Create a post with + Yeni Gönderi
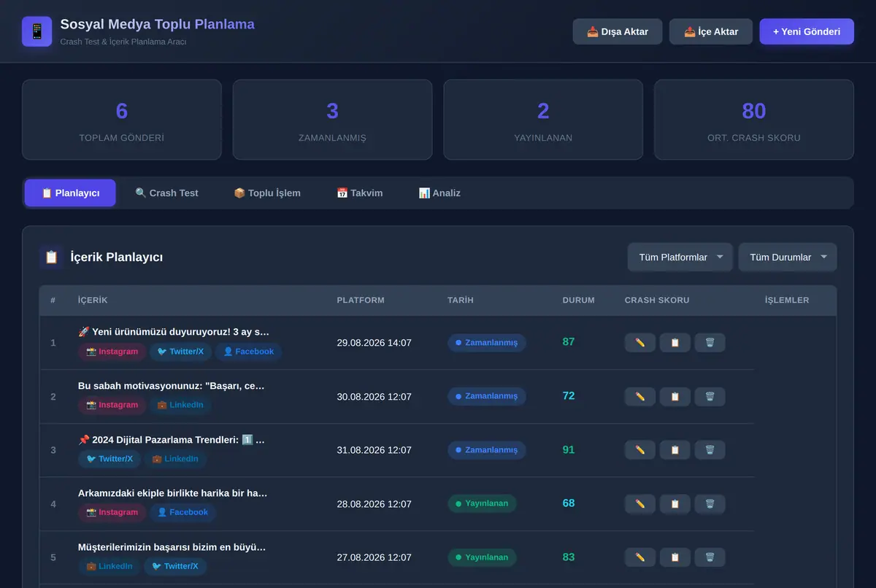 [807, 31]
